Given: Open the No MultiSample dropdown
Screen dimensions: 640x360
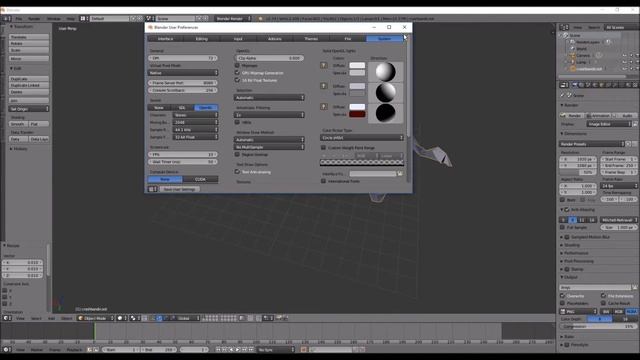Looking at the screenshot, I should coord(269,147).
